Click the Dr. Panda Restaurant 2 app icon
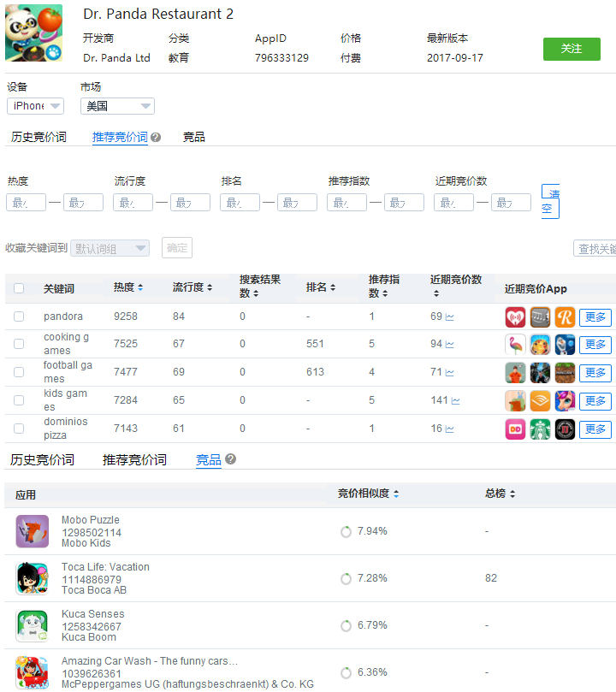 point(33,33)
